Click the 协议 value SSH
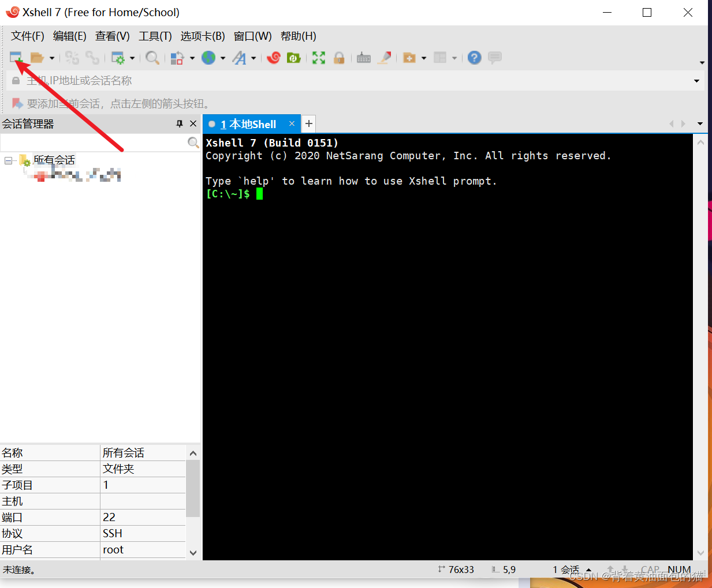The image size is (712, 588). [113, 534]
